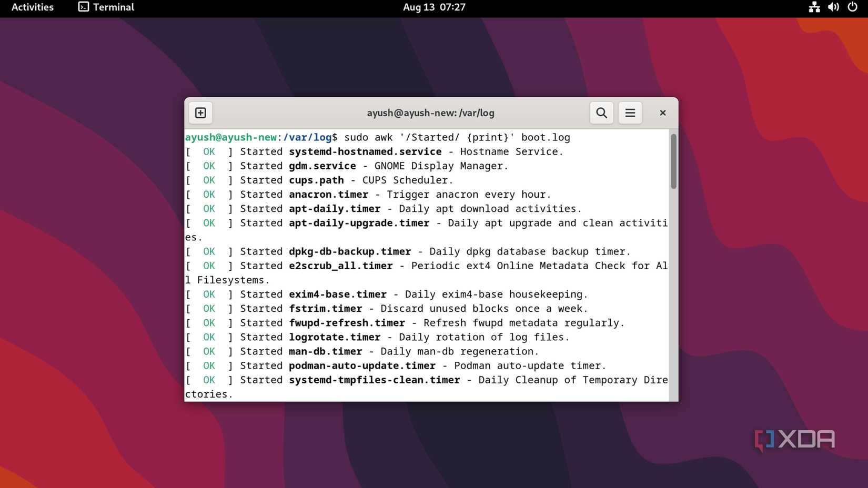Open the system tray status menu

click(x=833, y=7)
